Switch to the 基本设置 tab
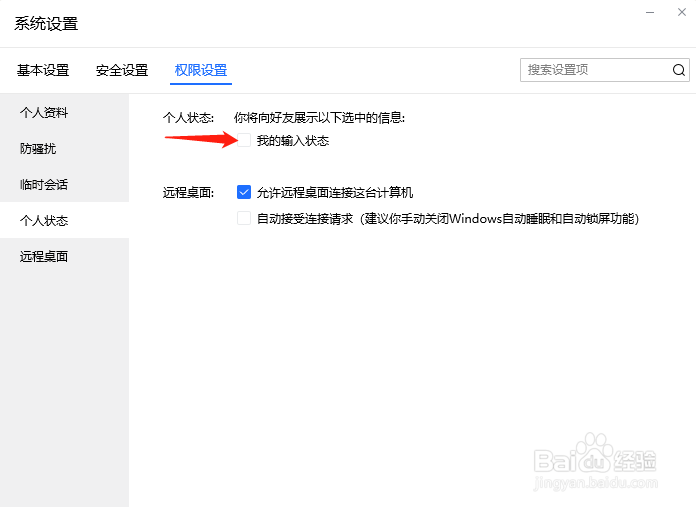 coord(43,70)
